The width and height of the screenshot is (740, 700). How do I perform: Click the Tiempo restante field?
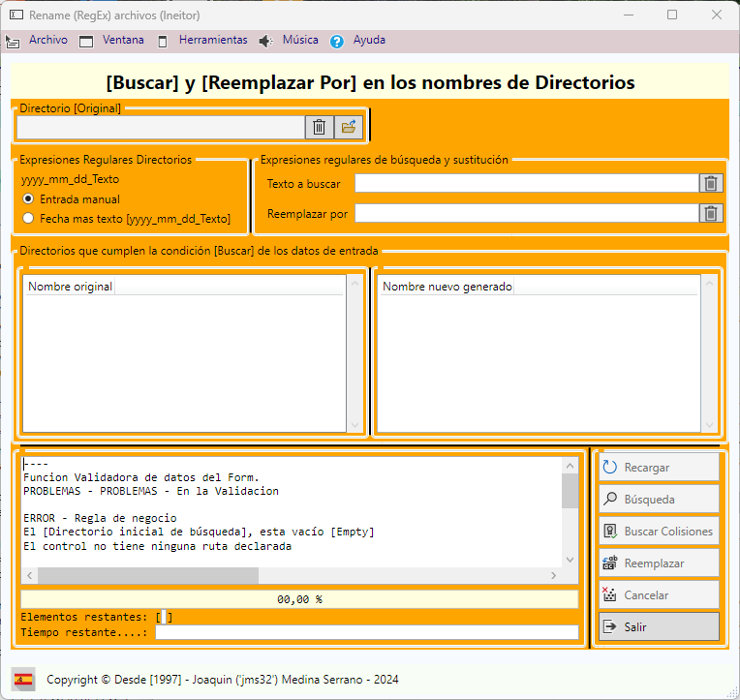367,632
